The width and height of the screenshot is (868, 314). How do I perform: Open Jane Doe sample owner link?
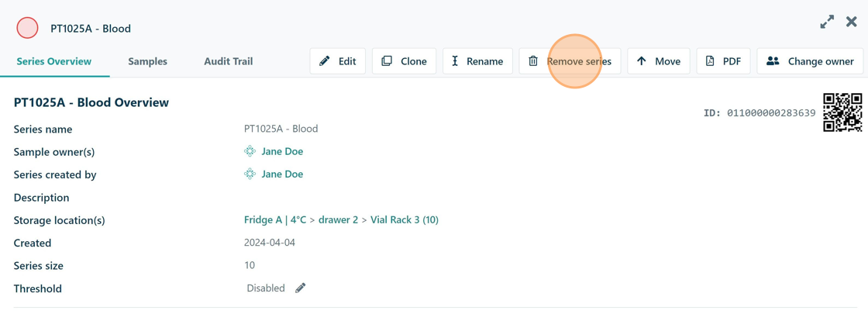coord(282,151)
